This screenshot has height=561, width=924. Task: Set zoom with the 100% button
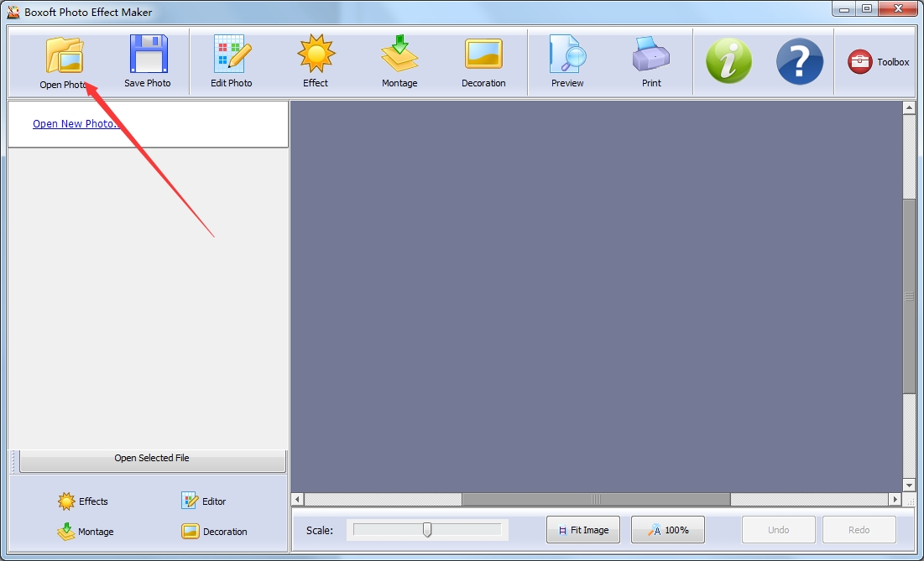tap(668, 530)
